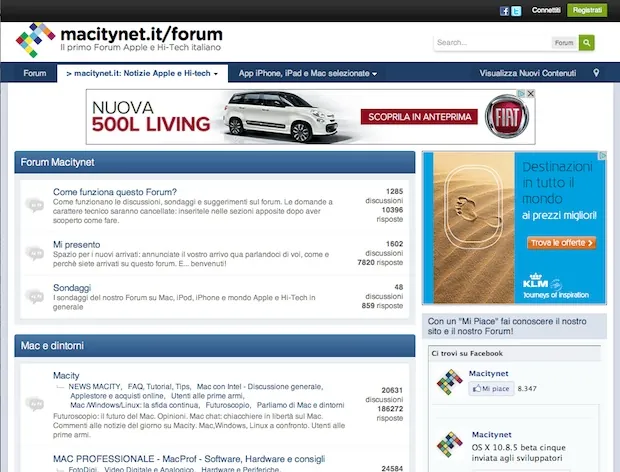620x472 pixels.
Task: Open macitynet.it Notizie Apple e Hi-tech menu
Action: point(142,74)
